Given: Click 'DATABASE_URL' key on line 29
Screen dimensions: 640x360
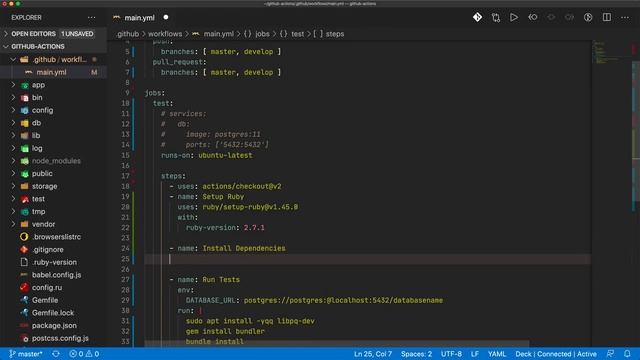Looking at the screenshot, I should point(211,300).
